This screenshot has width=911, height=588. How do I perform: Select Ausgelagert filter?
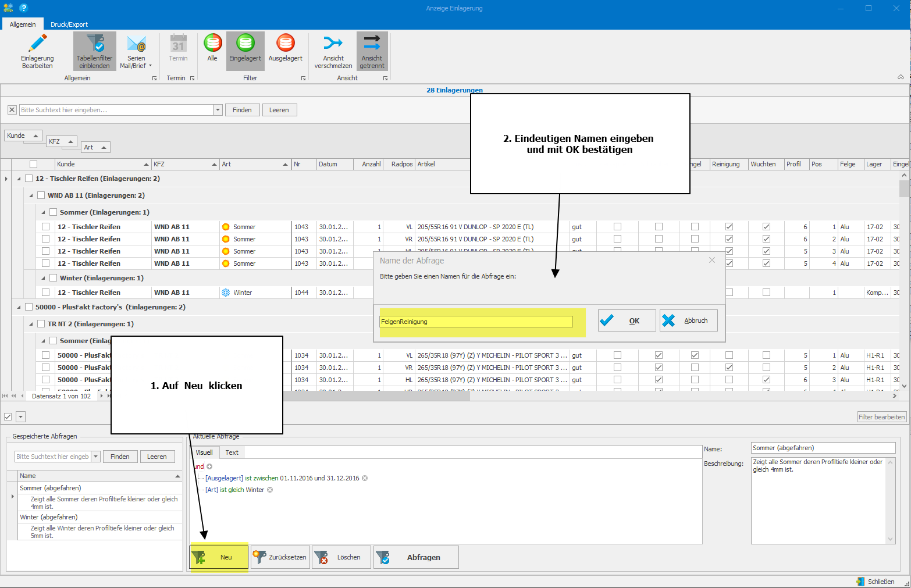point(285,48)
